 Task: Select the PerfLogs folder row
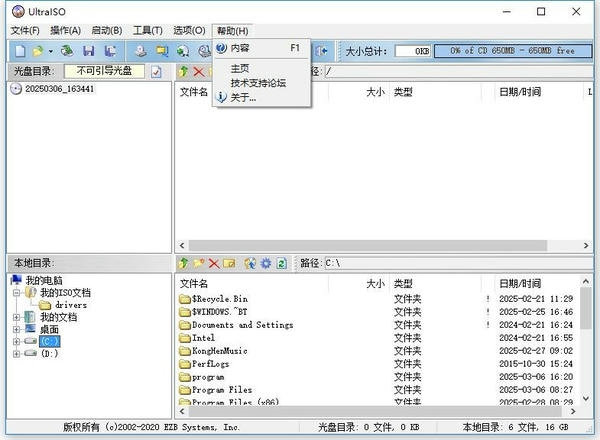[x=377, y=364]
